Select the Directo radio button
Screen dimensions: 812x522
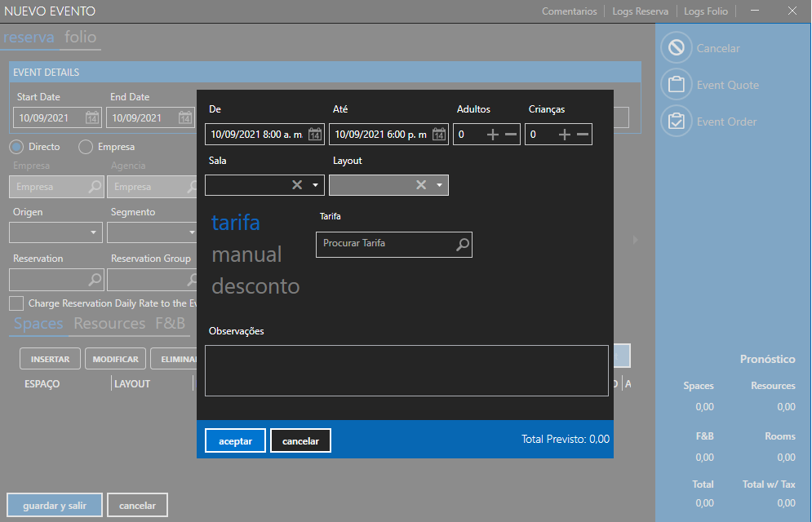(x=16, y=148)
